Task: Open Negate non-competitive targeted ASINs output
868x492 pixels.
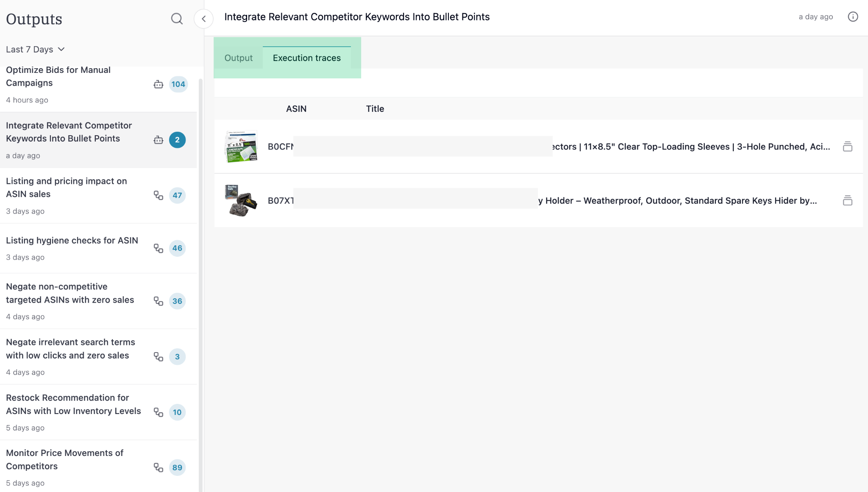Action: 70,293
